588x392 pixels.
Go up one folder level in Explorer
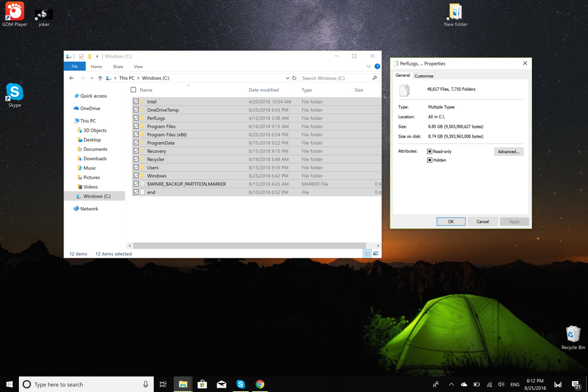[x=100, y=78]
